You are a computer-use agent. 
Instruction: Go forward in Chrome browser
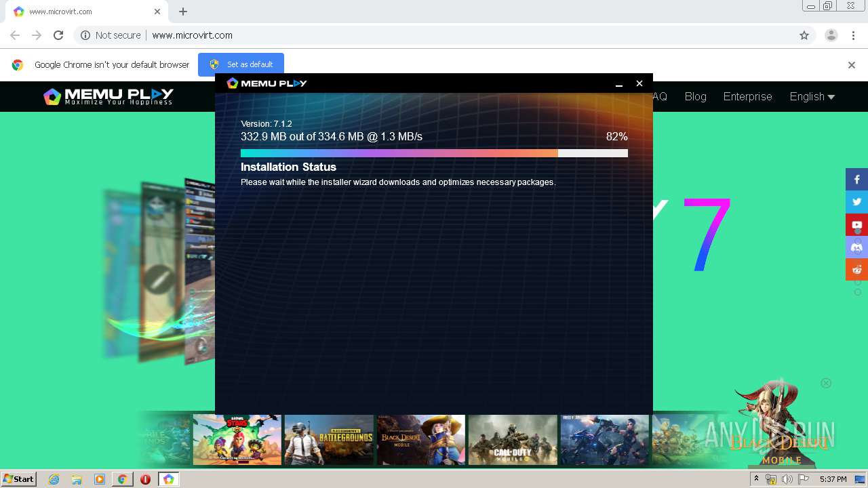point(37,35)
